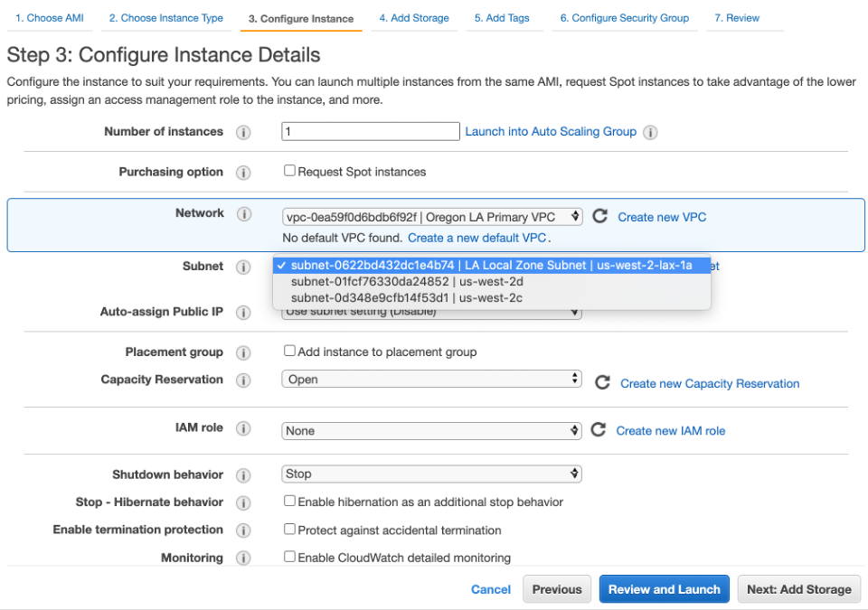Click the info icon beside Number of instances
The image size is (868, 610).
tap(243, 131)
